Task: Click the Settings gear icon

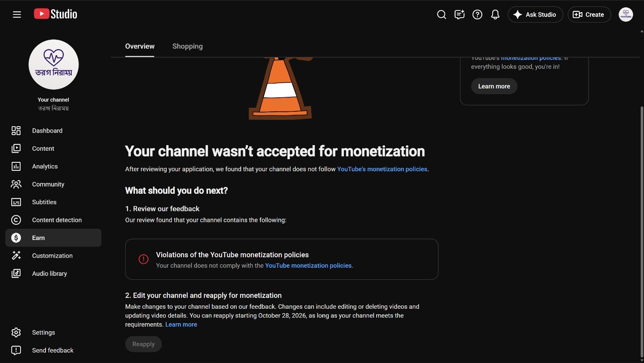Action: (16, 332)
